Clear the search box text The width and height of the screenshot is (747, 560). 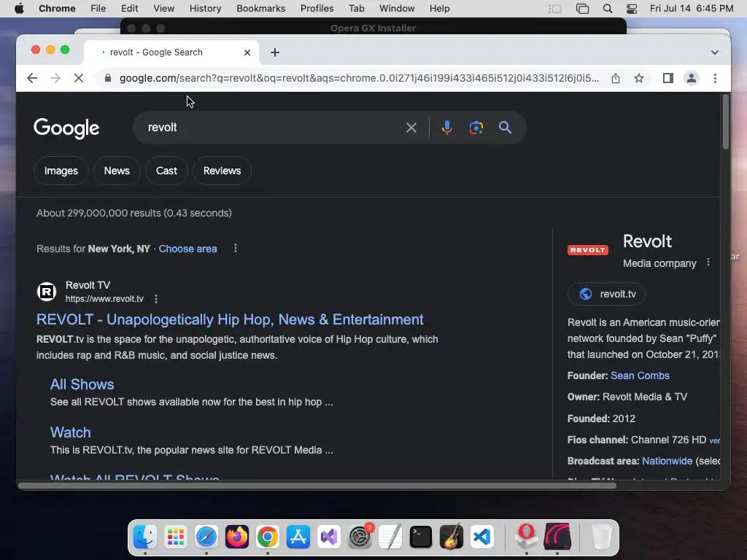(411, 128)
